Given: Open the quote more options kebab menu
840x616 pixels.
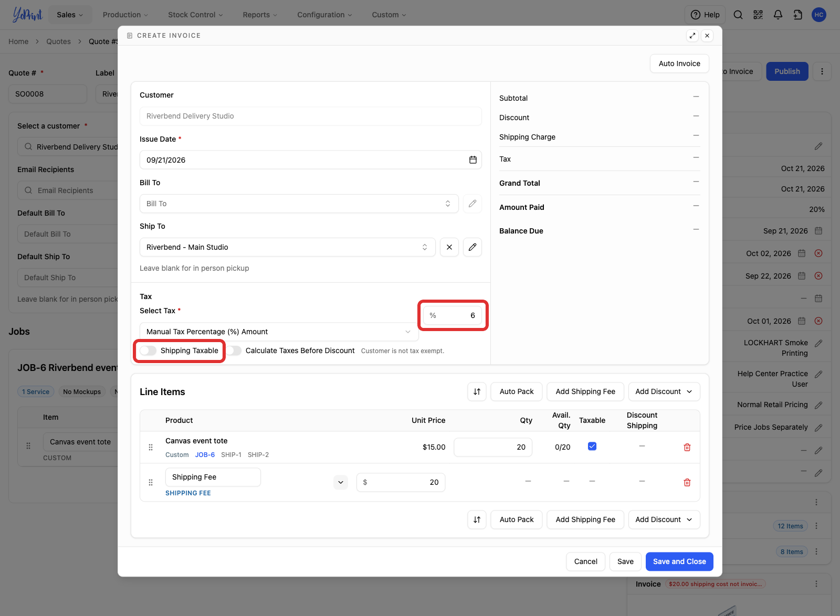Looking at the screenshot, I should pos(822,71).
